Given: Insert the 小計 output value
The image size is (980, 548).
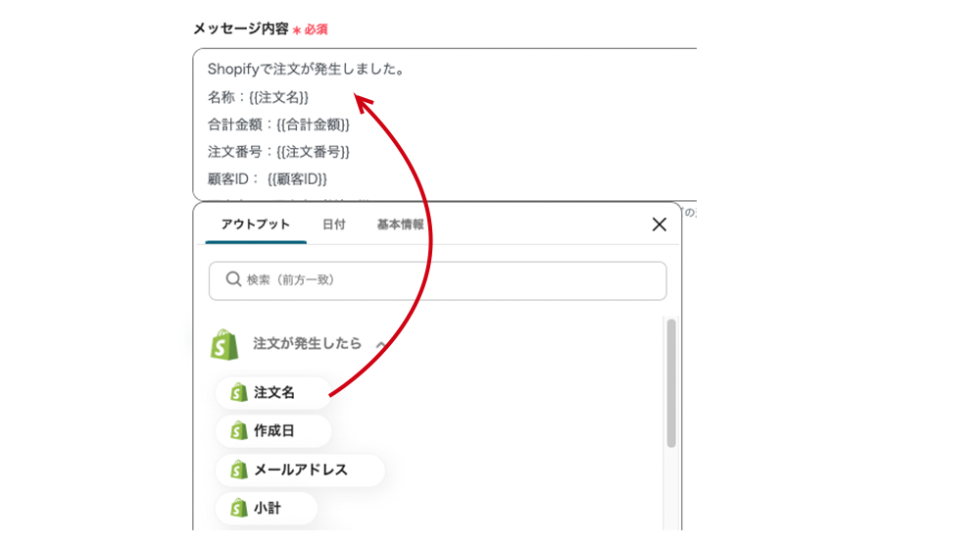Looking at the screenshot, I should tap(267, 508).
